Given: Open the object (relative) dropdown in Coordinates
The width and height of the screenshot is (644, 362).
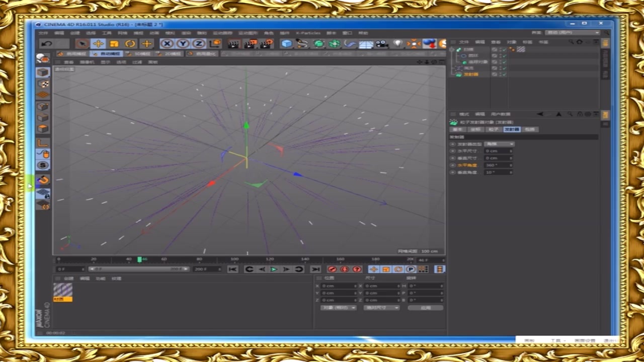Looking at the screenshot, I should pyautogui.click(x=339, y=307).
